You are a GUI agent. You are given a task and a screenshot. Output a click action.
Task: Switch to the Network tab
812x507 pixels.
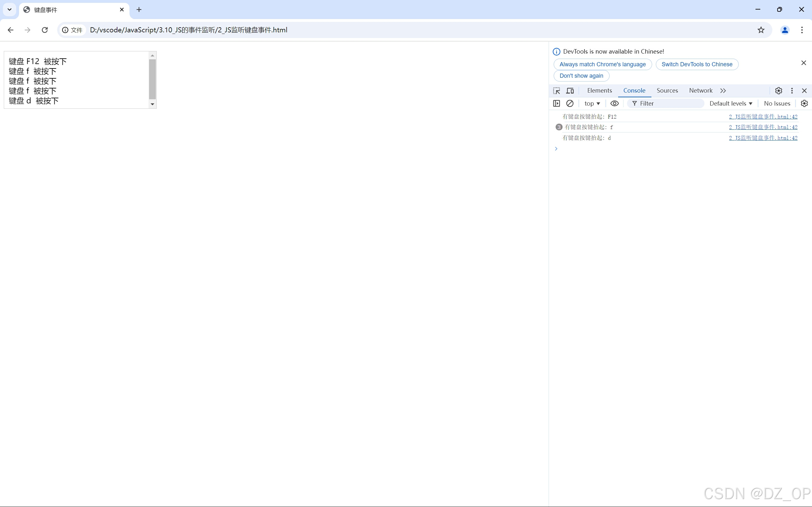tap(701, 91)
